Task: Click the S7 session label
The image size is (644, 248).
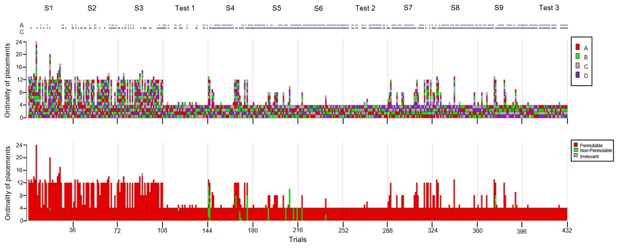Action: (x=408, y=8)
